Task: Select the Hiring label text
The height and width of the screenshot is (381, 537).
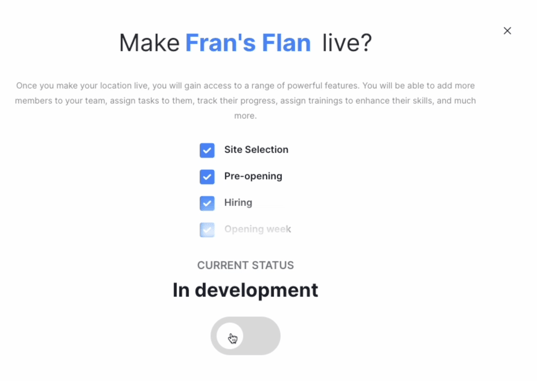Action: tap(238, 203)
